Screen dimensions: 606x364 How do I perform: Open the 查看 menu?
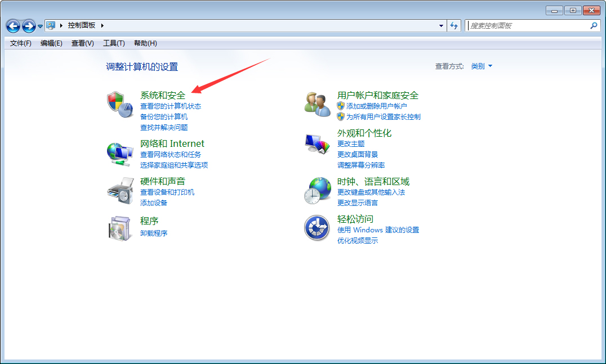click(x=82, y=43)
